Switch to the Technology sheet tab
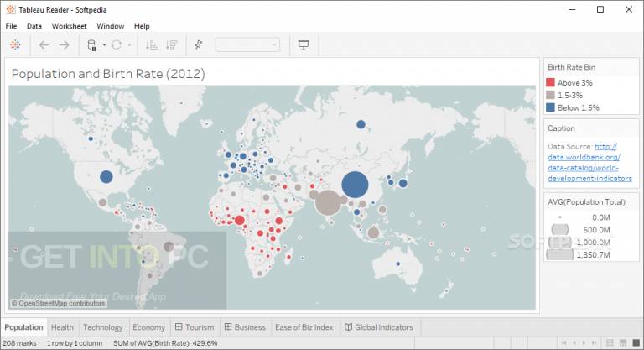The image size is (644, 350). (102, 327)
